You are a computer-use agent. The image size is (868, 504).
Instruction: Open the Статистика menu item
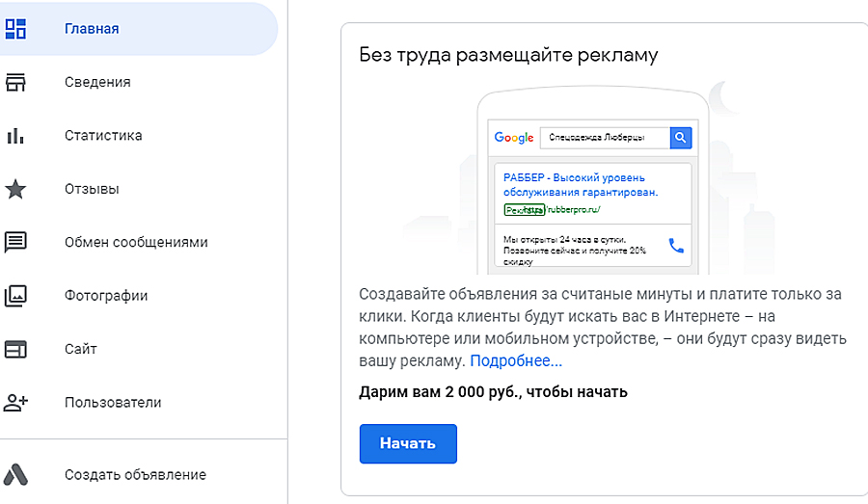[x=103, y=135]
